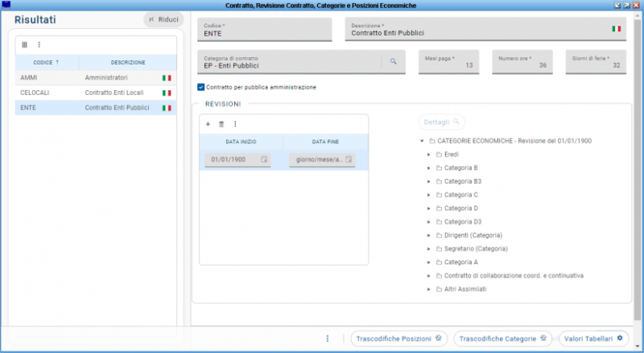Click the Italian flag in Amministratori row
644x353 pixels.
pos(167,77)
